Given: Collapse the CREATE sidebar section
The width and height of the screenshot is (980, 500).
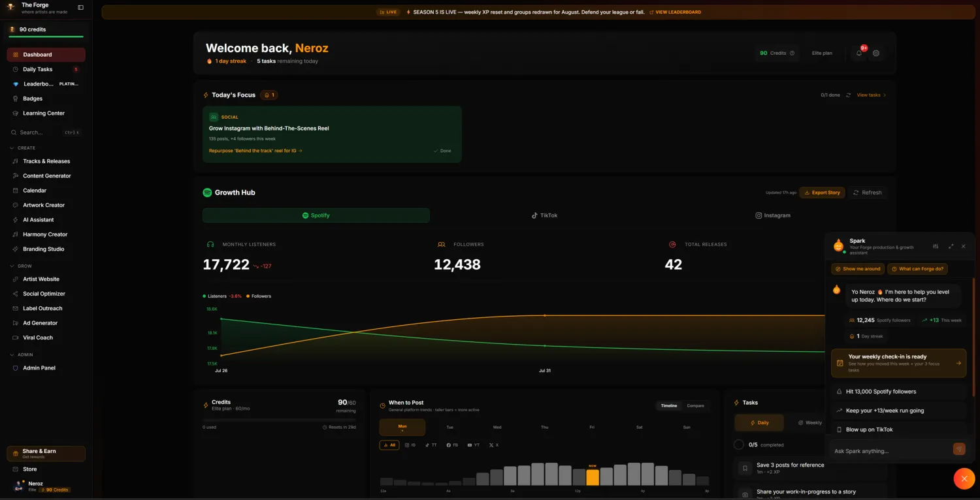Looking at the screenshot, I should 23,148.
